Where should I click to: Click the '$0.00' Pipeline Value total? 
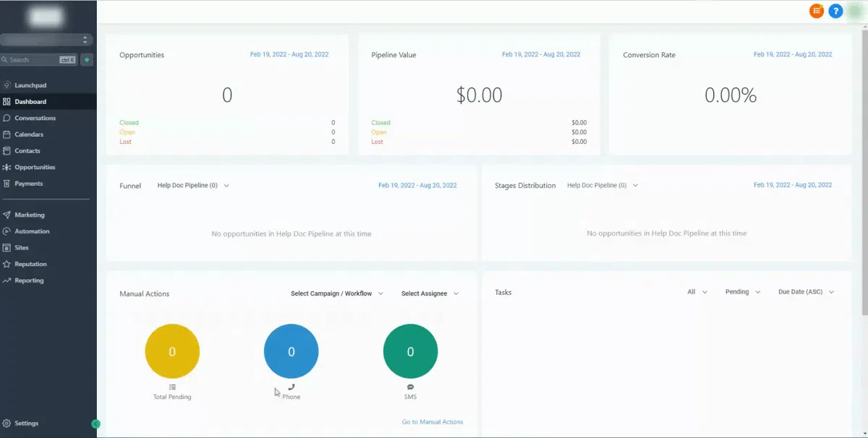(479, 95)
